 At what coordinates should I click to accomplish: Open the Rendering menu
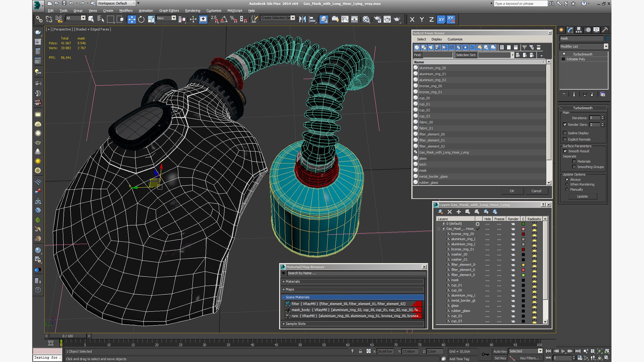pyautogui.click(x=192, y=10)
